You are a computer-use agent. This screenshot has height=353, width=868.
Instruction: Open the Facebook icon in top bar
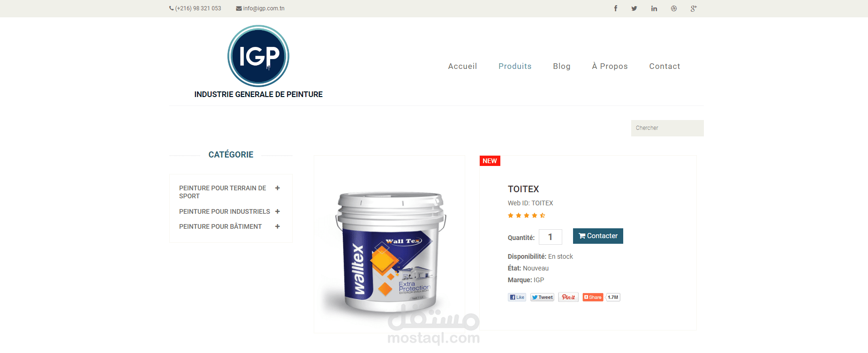pos(616,8)
